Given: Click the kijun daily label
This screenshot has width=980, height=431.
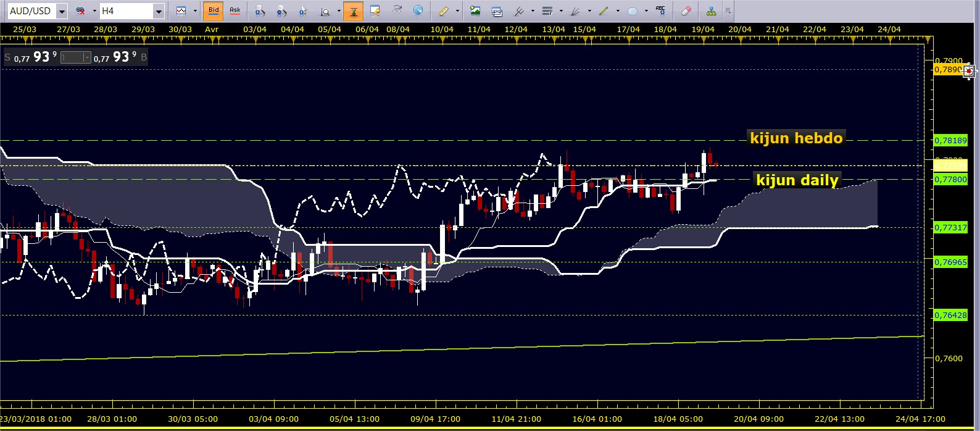Looking at the screenshot, I should point(797,180).
